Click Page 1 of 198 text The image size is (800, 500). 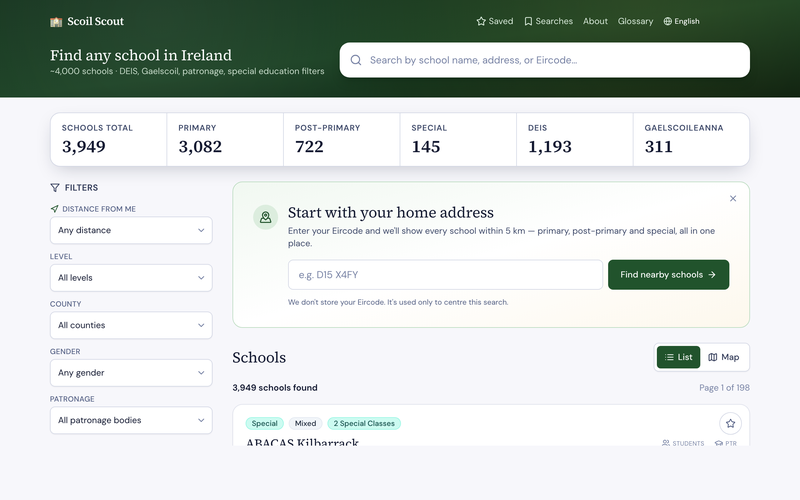[x=724, y=388]
